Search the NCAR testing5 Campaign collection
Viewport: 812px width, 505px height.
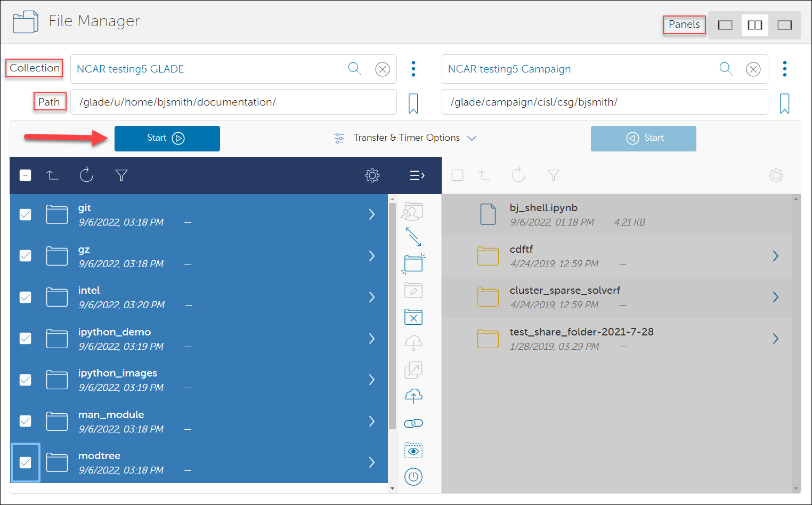click(x=726, y=69)
